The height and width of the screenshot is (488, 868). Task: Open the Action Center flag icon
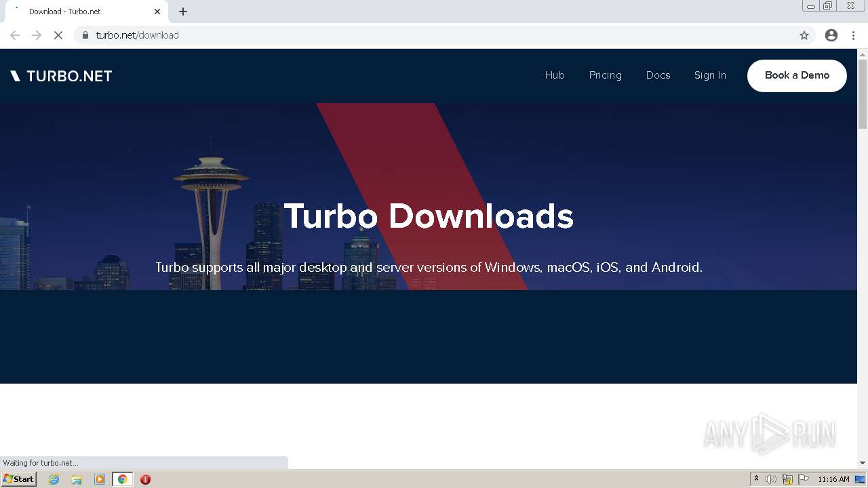pos(804,479)
